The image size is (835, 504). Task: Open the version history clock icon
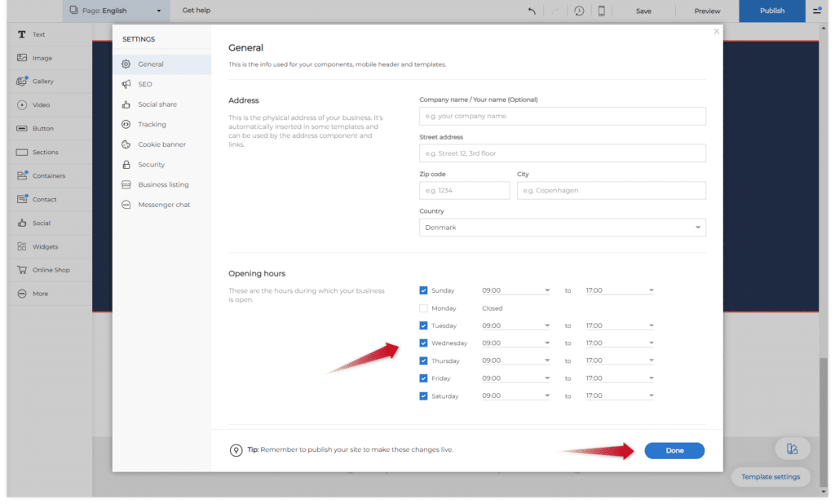[x=579, y=11]
